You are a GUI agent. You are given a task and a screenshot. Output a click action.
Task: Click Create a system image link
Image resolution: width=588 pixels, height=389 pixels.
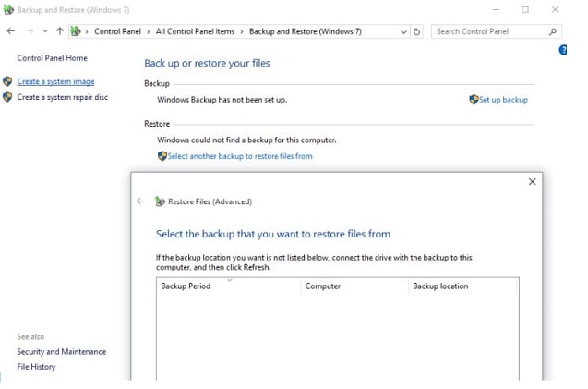[55, 81]
